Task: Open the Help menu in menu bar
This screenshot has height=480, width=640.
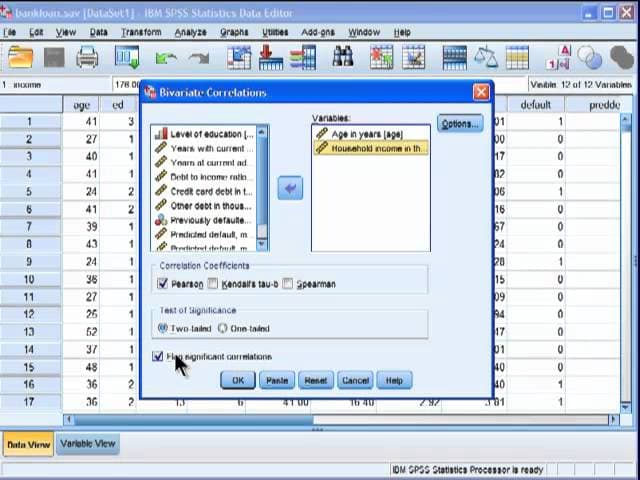Action: 402,32
